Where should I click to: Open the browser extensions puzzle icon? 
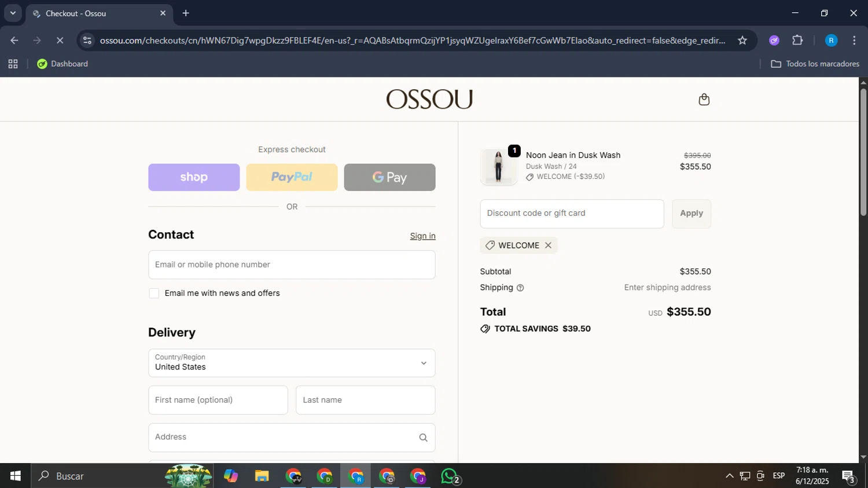coord(797,41)
